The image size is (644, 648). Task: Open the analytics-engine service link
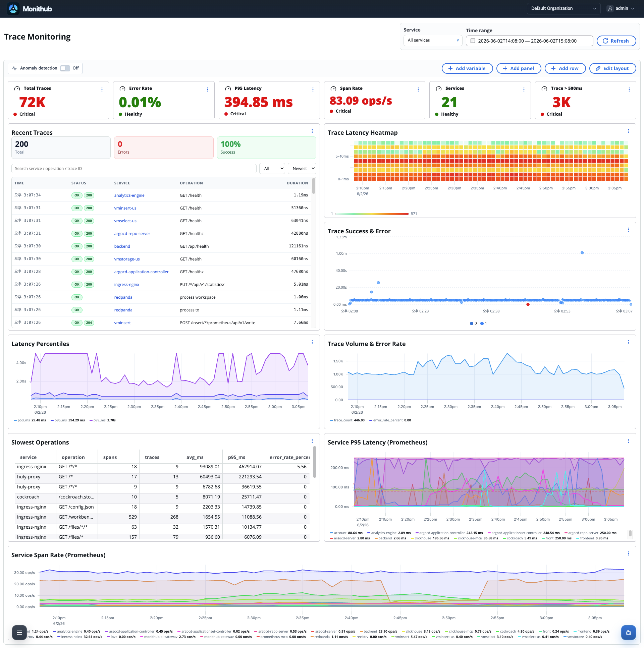tap(129, 195)
